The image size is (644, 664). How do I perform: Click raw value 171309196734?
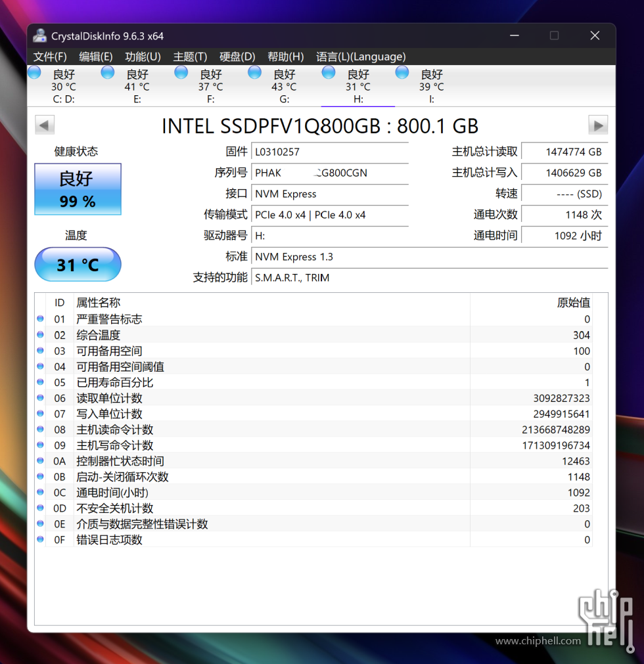tap(556, 445)
